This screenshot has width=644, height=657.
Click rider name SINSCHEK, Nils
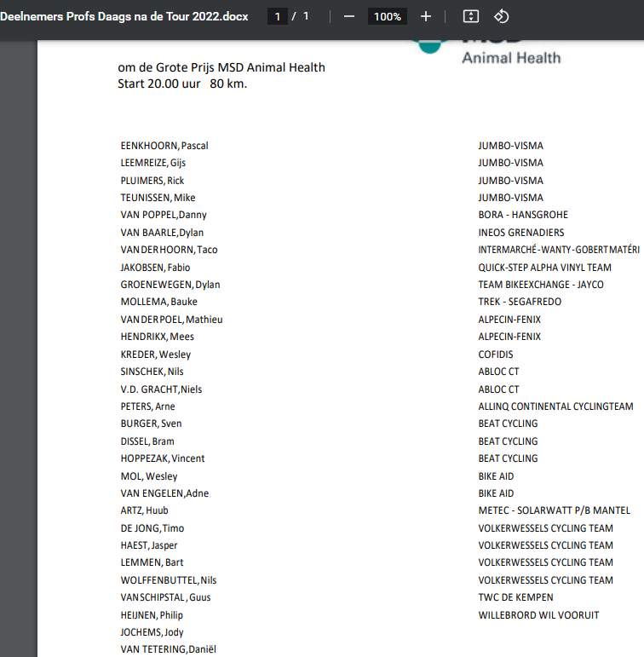152,372
